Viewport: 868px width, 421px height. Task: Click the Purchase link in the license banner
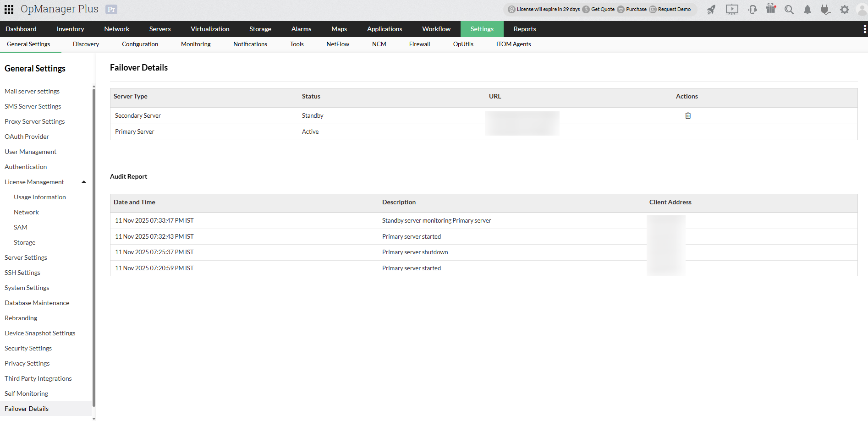[636, 9]
